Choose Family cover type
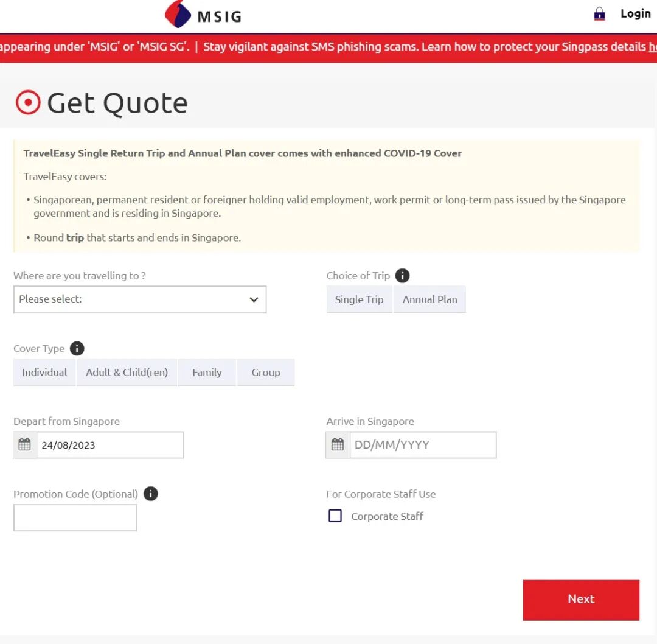 coord(207,373)
